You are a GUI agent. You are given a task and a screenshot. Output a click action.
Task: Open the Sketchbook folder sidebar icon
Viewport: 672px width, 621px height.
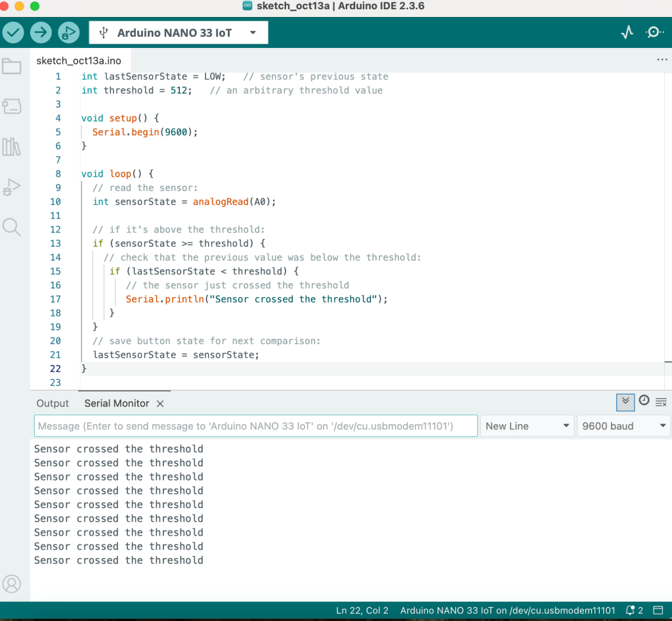(12, 66)
